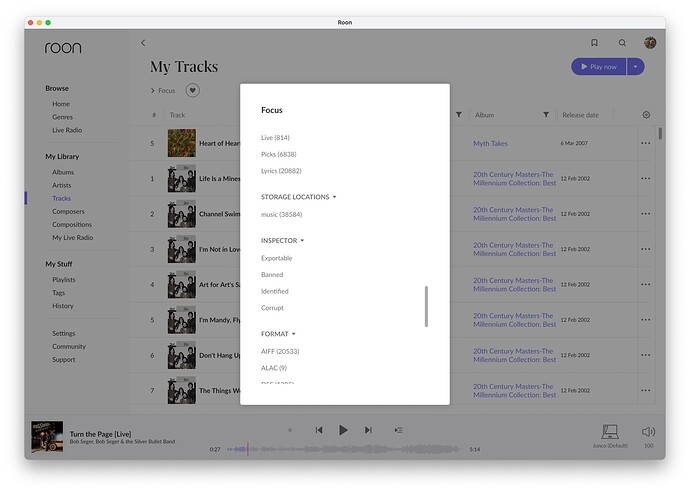Click the Play now button
690x492 pixels.
pyautogui.click(x=598, y=66)
